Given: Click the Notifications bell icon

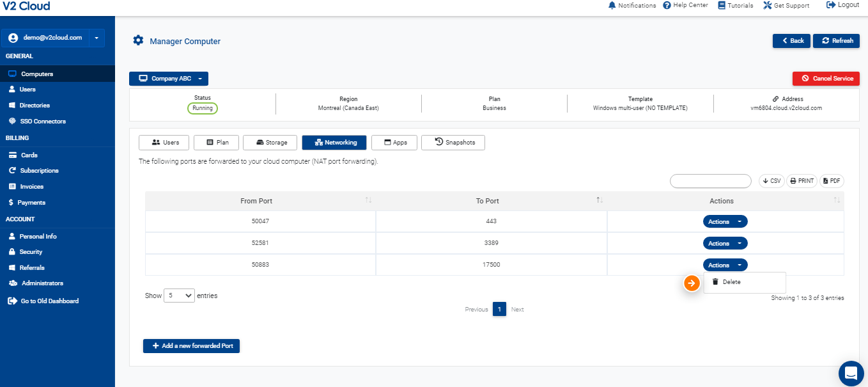Looking at the screenshot, I should coord(612,5).
